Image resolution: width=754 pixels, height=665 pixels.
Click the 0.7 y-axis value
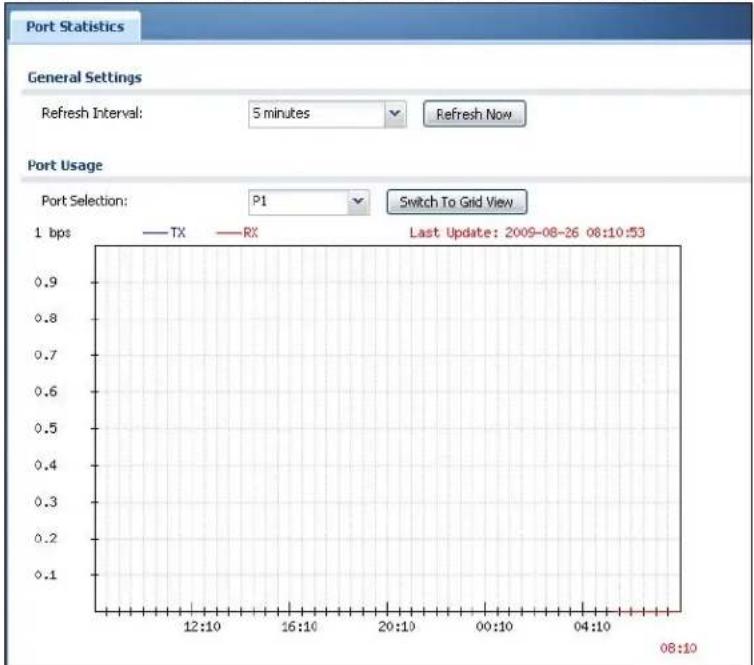coord(46,355)
